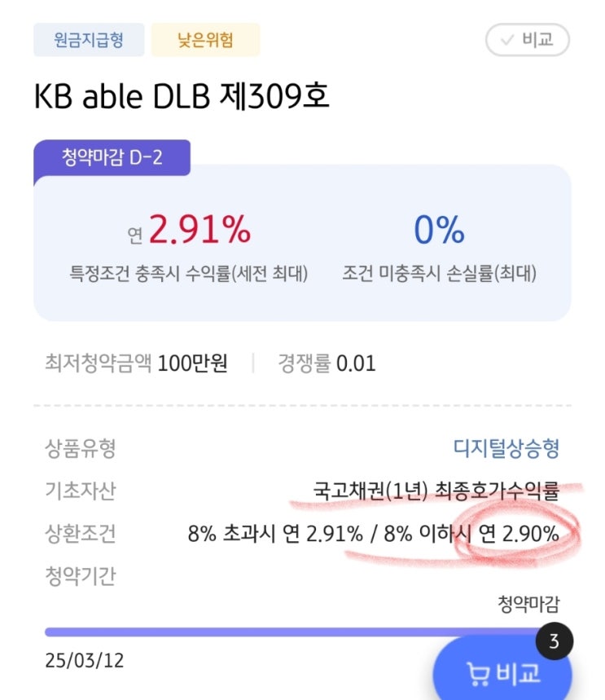
Task: Click the circled 연 2.90% redemption rate
Action: click(x=520, y=535)
